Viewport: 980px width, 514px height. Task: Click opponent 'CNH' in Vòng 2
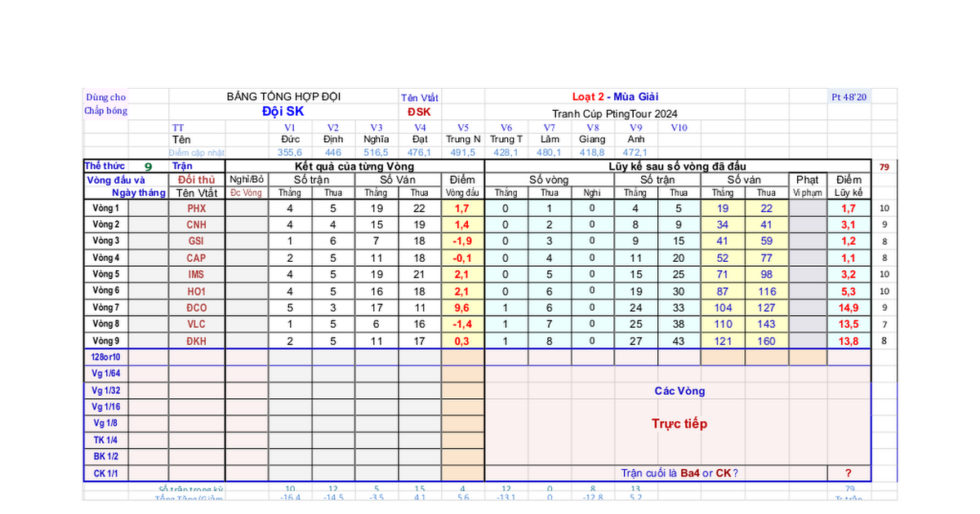tap(197, 225)
